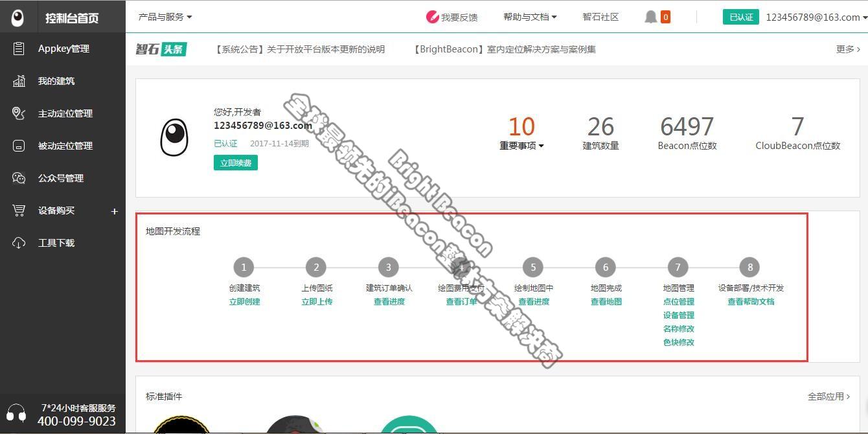Click 色块修改 link
This screenshot has width=868, height=434.
click(679, 343)
